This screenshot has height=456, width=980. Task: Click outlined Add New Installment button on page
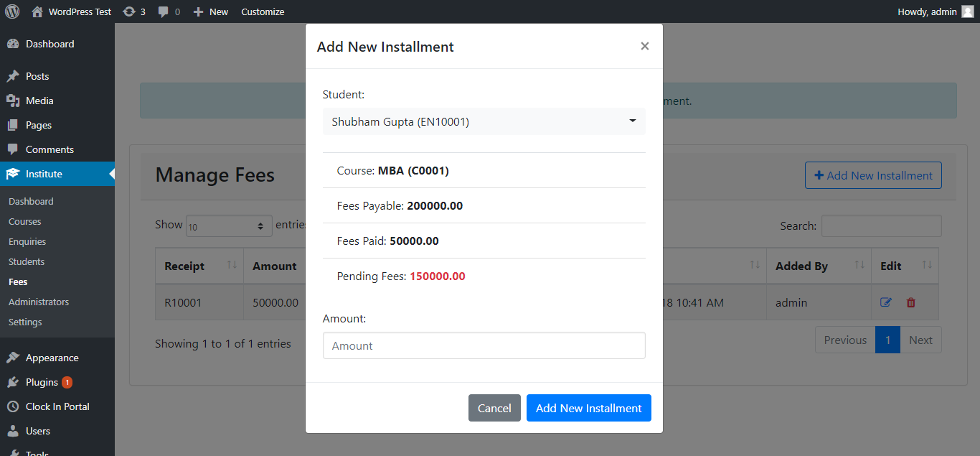873,175
